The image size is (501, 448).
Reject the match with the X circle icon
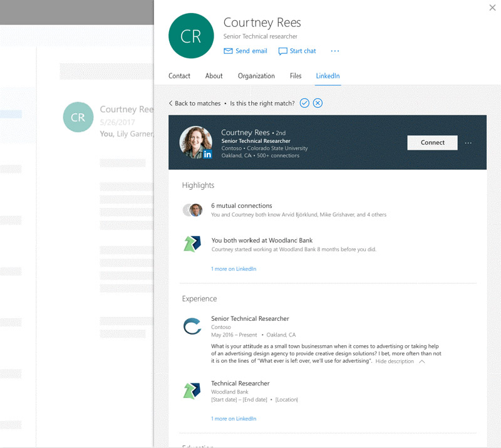pos(318,103)
